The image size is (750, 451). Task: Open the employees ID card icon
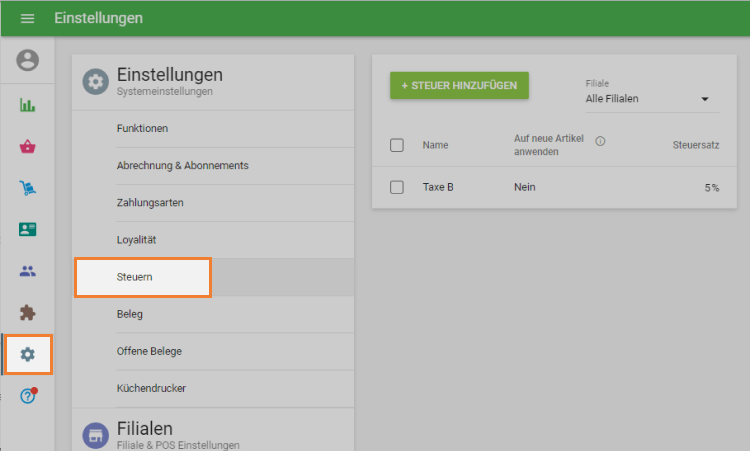28,229
